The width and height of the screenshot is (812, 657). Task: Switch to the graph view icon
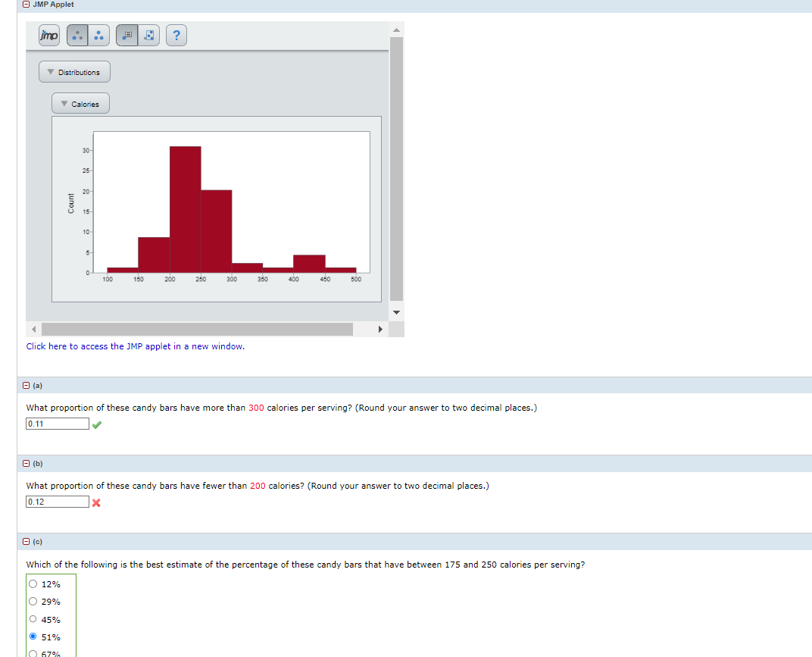pos(148,35)
